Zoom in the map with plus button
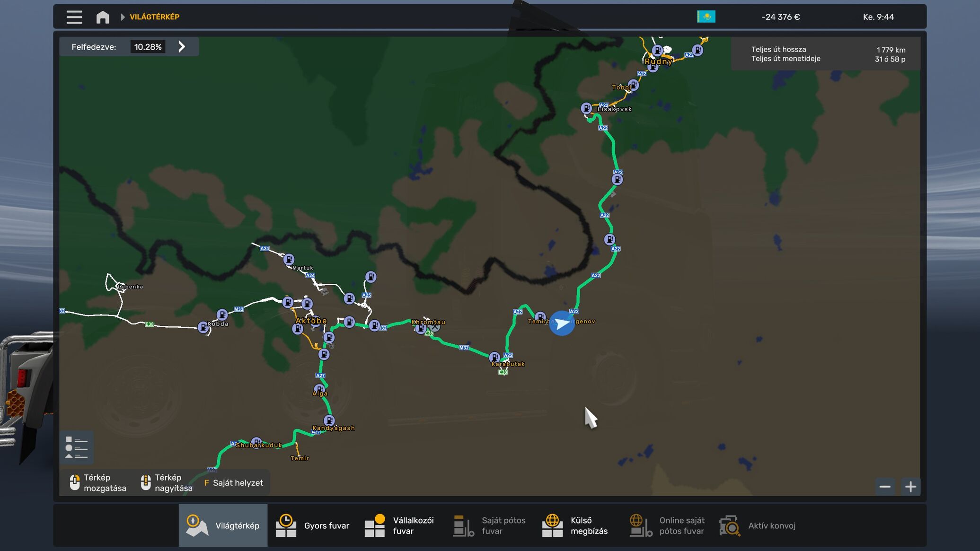The height and width of the screenshot is (551, 980). [910, 487]
